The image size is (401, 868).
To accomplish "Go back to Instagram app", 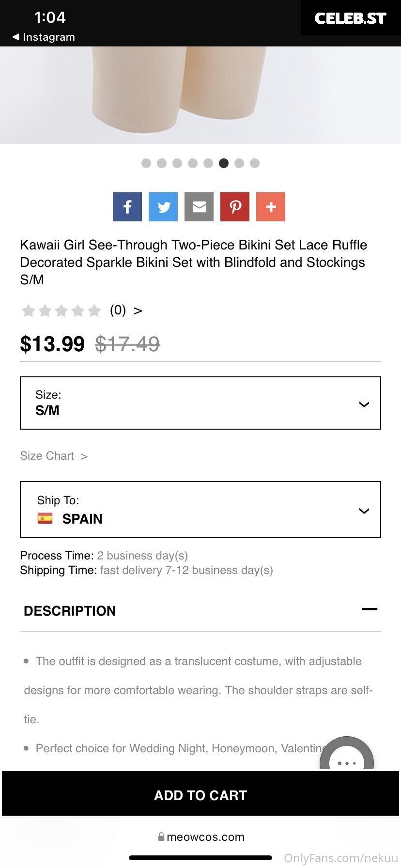I will (x=44, y=37).
